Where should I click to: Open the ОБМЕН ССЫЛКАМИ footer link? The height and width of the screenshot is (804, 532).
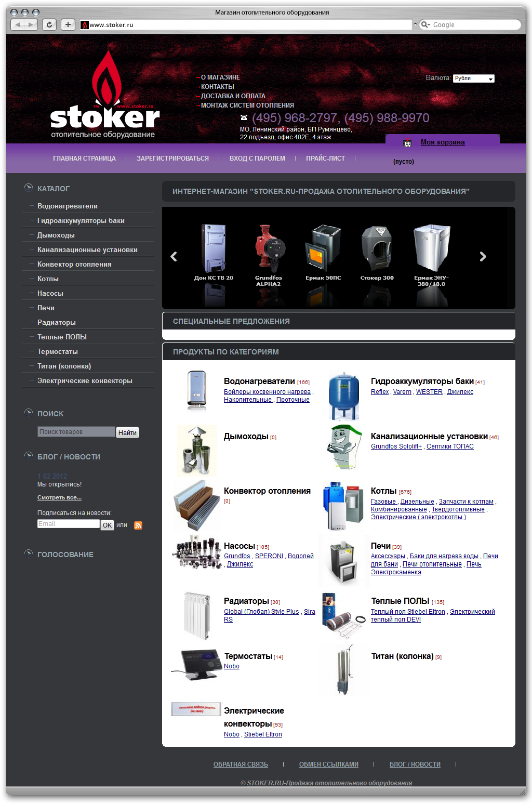(x=329, y=765)
